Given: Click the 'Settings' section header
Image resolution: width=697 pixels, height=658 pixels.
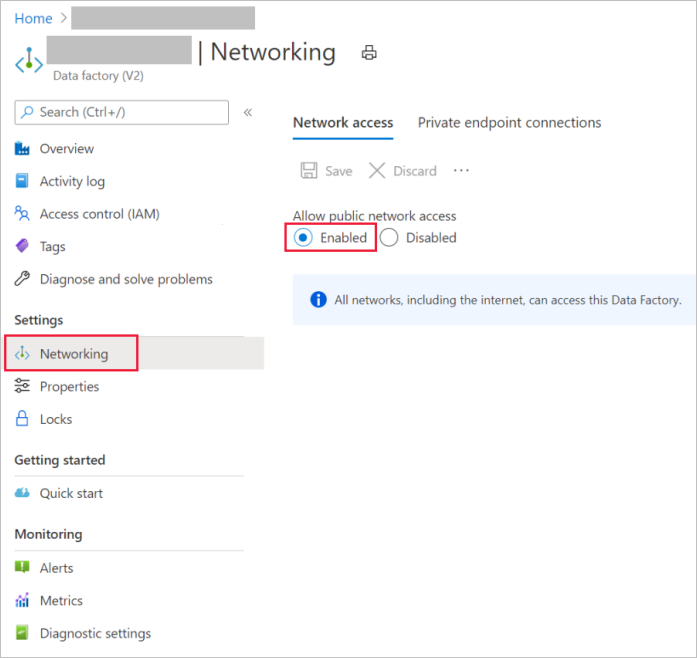Looking at the screenshot, I should [39, 320].
